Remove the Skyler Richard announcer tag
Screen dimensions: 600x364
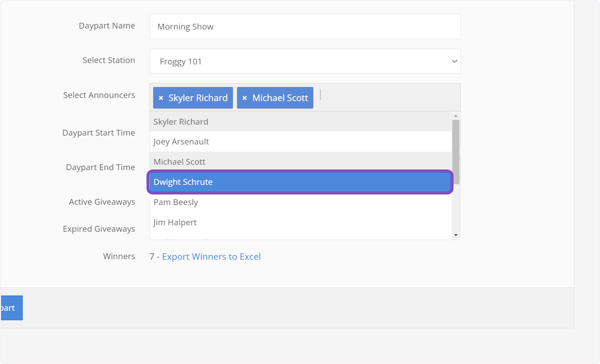coord(161,98)
